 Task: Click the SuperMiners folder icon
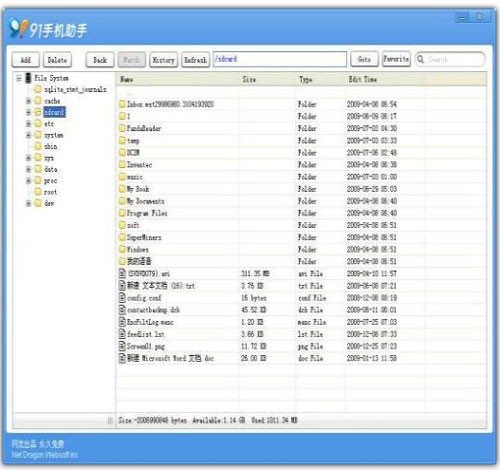click(122, 237)
